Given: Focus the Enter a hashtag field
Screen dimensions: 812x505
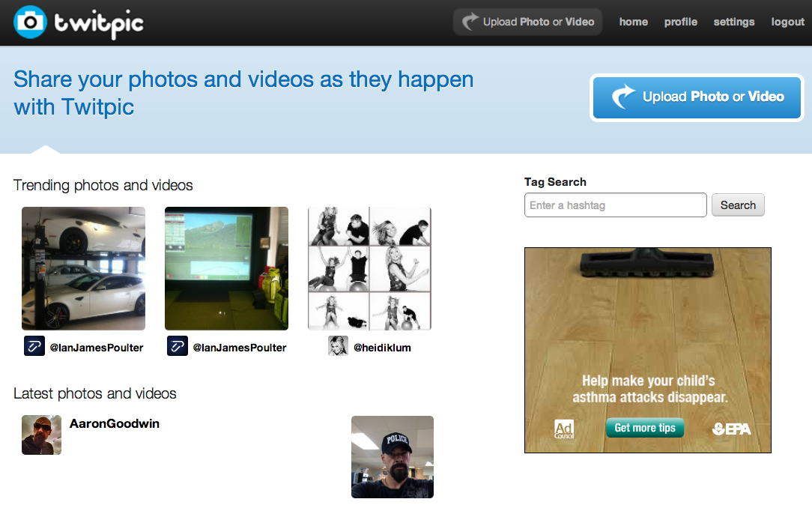Looking at the screenshot, I should click(x=615, y=205).
